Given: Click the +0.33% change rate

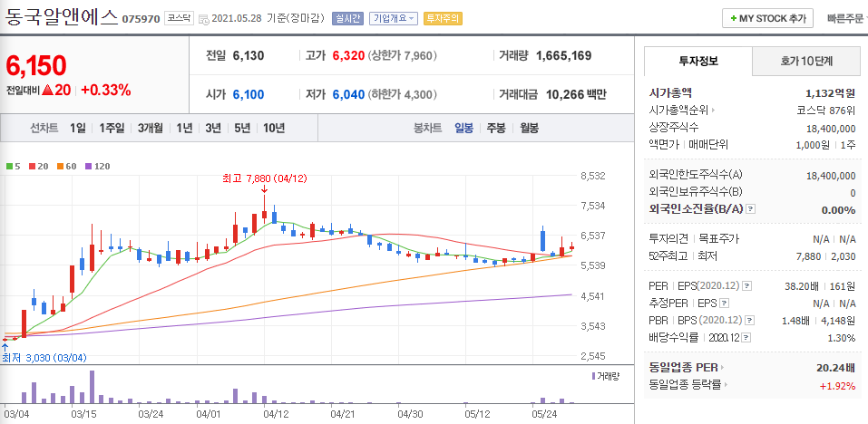Looking at the screenshot, I should [x=106, y=90].
